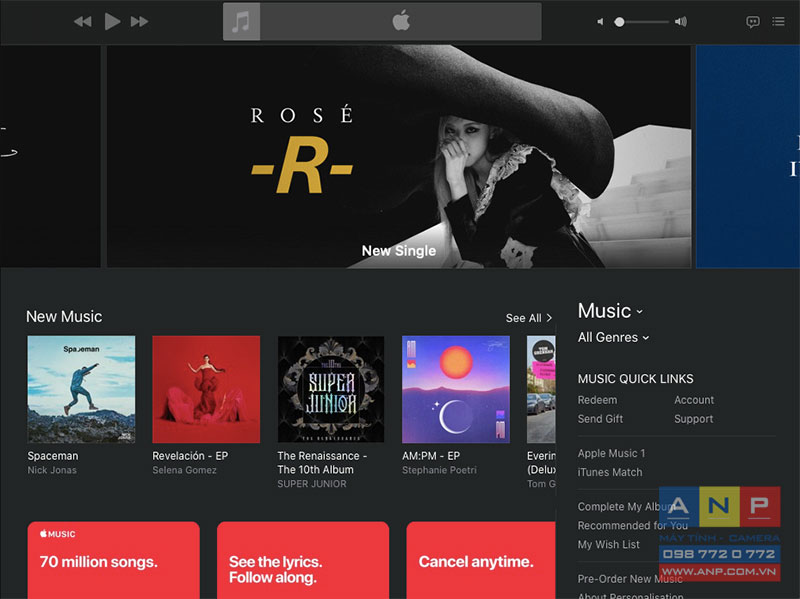800x599 pixels.
Task: Click the Redeem quick link
Action: click(597, 400)
